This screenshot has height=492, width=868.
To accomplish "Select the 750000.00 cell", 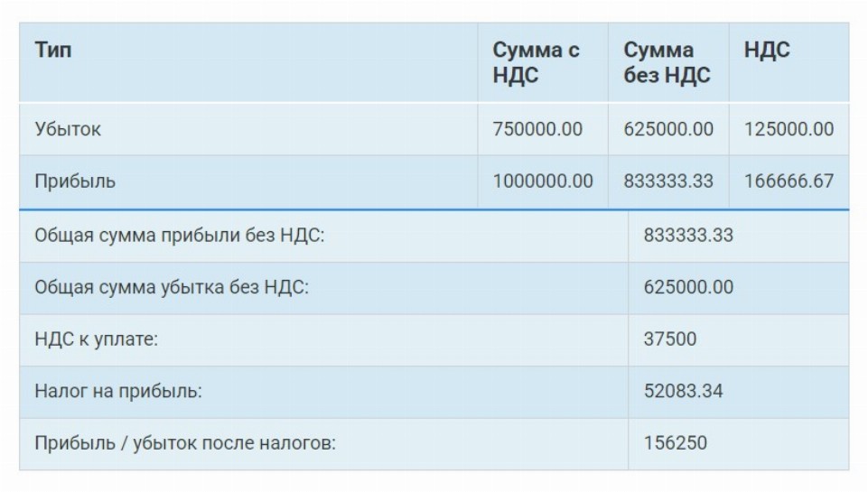I will [537, 129].
